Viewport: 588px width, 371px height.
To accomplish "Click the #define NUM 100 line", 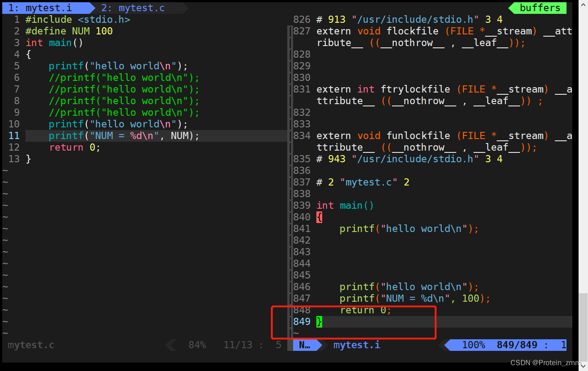I will coord(69,31).
